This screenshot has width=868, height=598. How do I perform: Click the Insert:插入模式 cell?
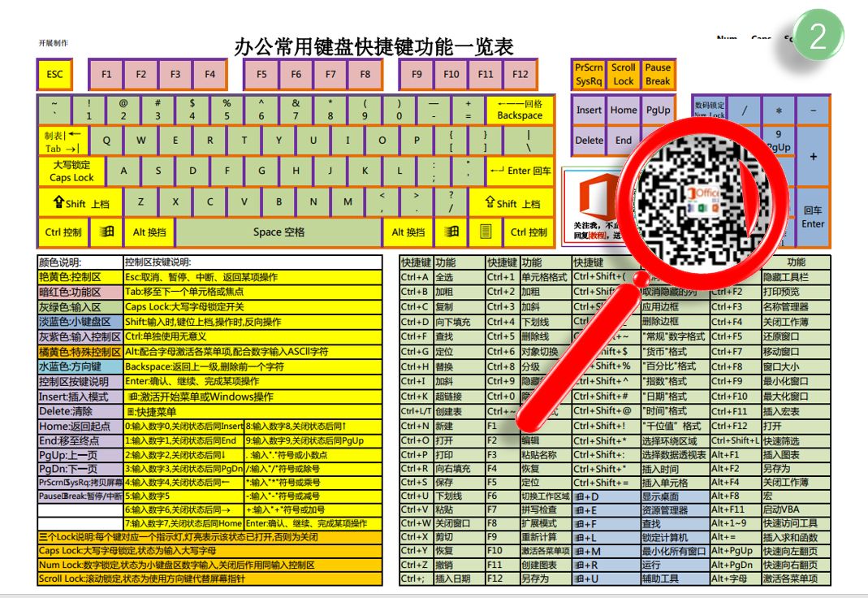[x=80, y=396]
